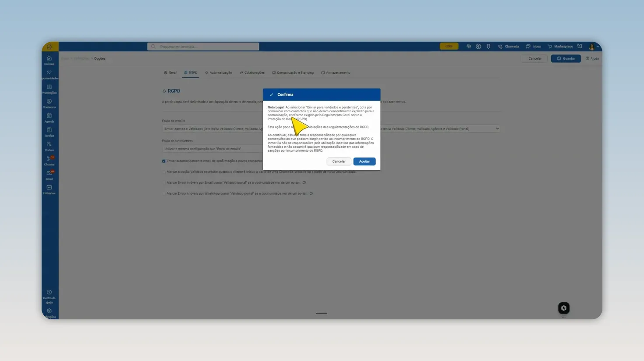Viewport: 644px width, 361px height.
Task: Open the Armazenamento tab
Action: click(336, 73)
